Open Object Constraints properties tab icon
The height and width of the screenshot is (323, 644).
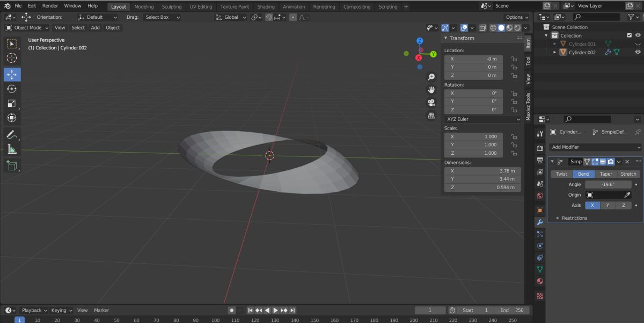tap(540, 257)
